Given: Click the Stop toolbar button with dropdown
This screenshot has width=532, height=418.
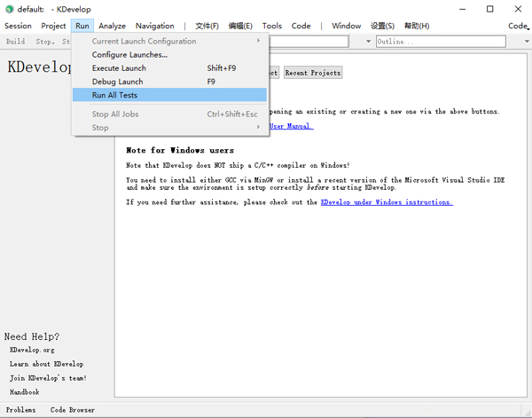Looking at the screenshot, I should pos(45,42).
